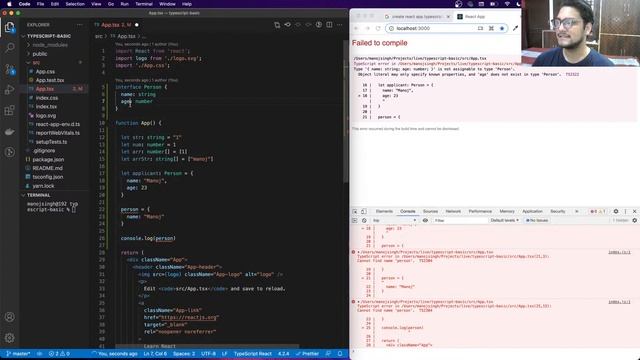This screenshot has width=640, height=360.
Task: Click the Spaces: 2 indentation setting
Action: pyautogui.click(x=184, y=354)
